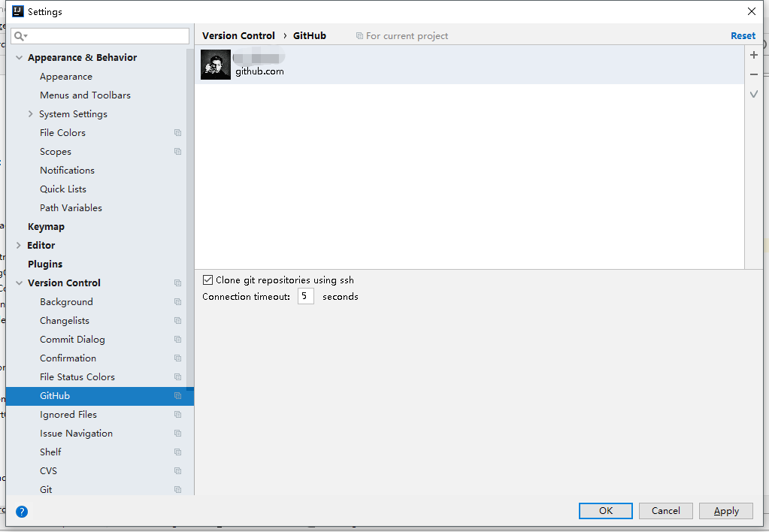769x532 pixels.
Task: Click the IntelliJ logo in title bar
Action: coord(17,11)
